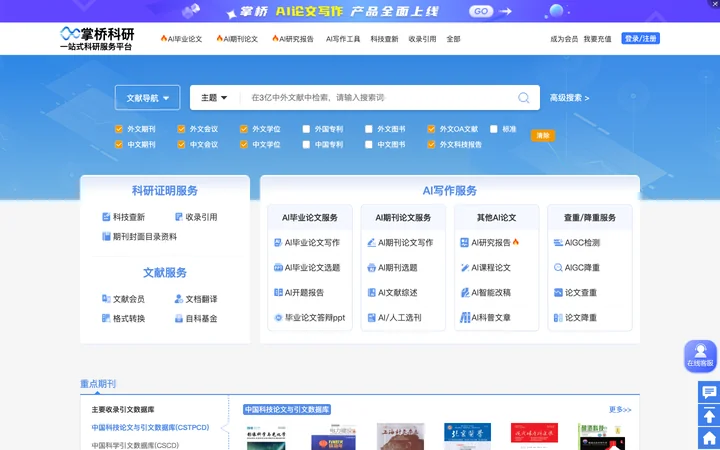Click 成为会员 link
Image resolution: width=720 pixels, height=450 pixels.
564,39
